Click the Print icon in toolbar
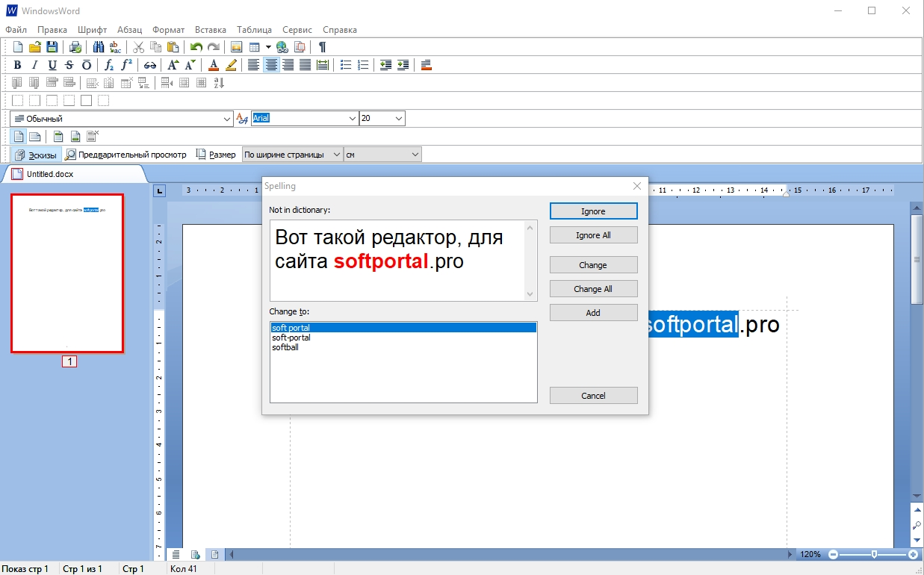 75,47
